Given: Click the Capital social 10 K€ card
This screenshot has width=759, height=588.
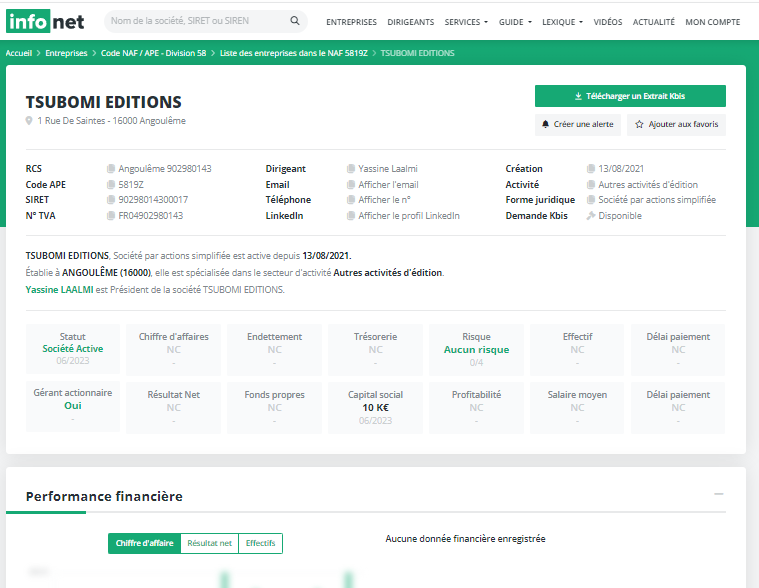Looking at the screenshot, I should (375, 407).
